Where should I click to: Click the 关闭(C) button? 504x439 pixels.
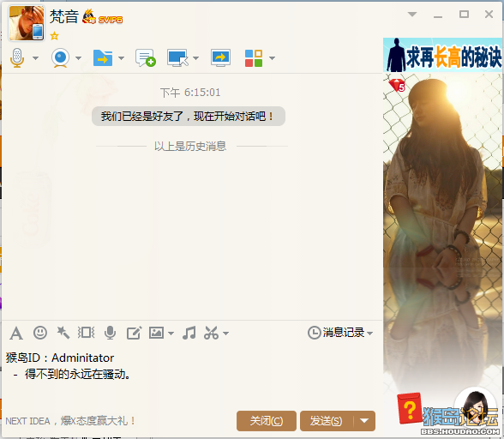coord(266,421)
